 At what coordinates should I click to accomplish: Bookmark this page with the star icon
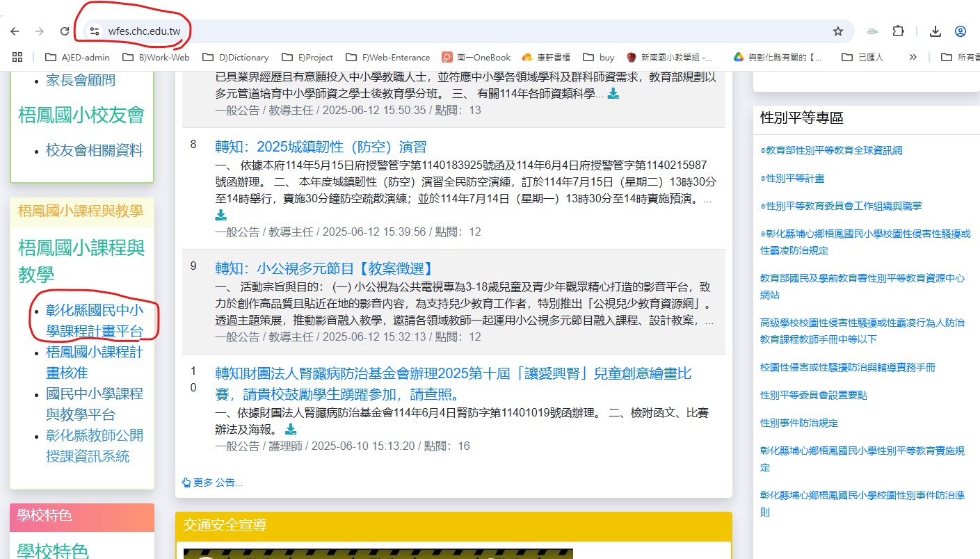click(x=838, y=31)
